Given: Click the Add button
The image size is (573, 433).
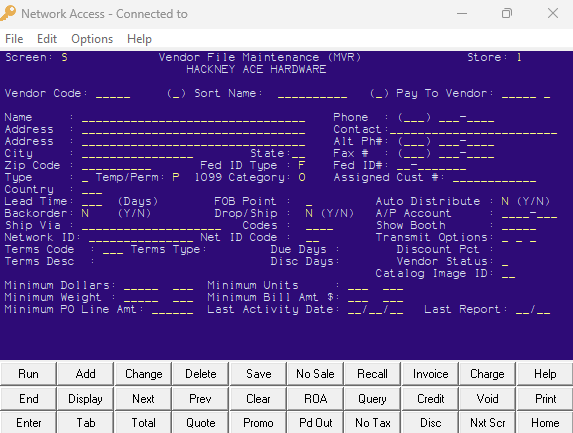Looking at the screenshot, I should click(86, 374).
